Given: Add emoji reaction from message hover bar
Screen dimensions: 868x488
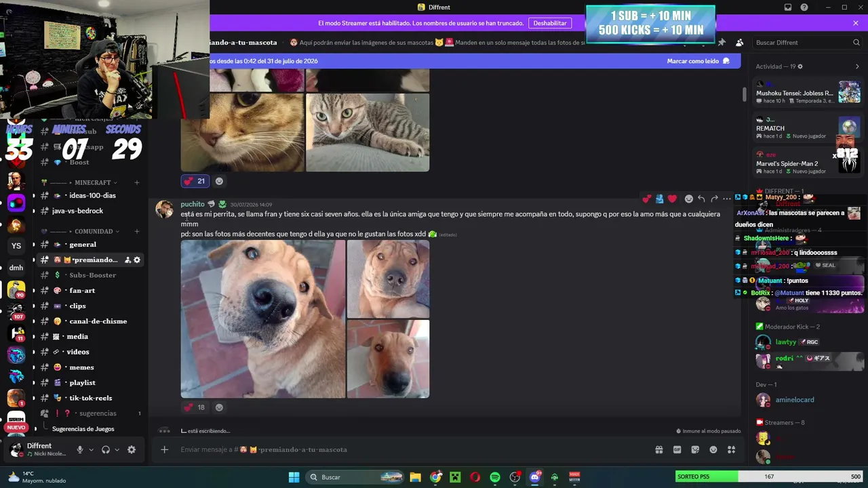Looking at the screenshot, I should 688,199.
